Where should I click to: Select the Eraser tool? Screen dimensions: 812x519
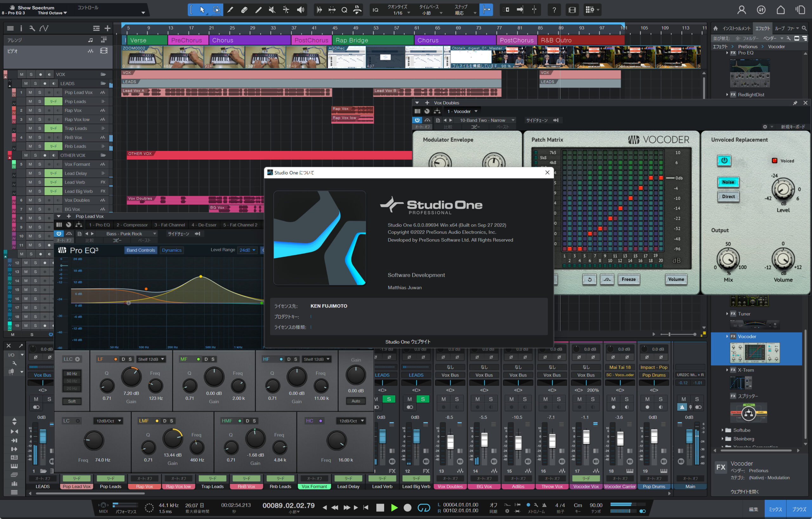(245, 10)
